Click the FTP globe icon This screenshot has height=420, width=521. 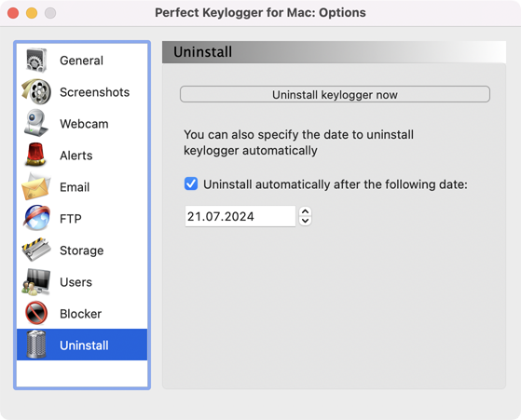[x=36, y=218]
